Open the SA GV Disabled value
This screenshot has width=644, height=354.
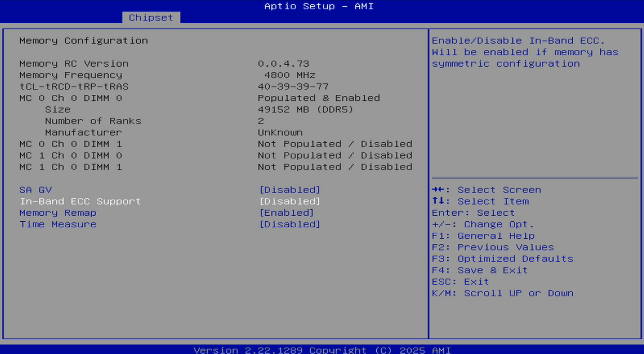coord(290,190)
